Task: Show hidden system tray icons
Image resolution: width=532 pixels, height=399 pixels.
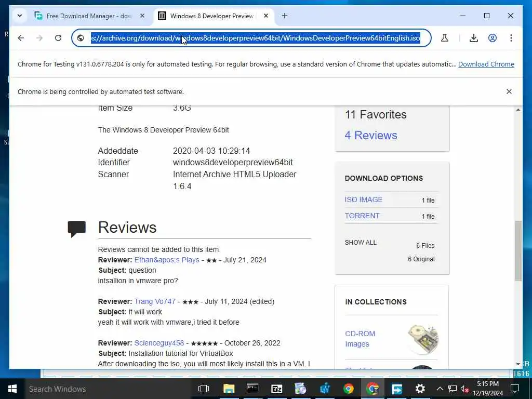Action: point(440,389)
